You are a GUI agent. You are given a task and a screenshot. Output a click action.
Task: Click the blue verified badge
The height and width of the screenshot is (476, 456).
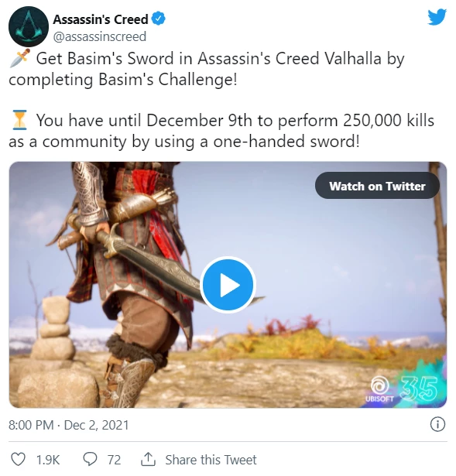point(159,19)
